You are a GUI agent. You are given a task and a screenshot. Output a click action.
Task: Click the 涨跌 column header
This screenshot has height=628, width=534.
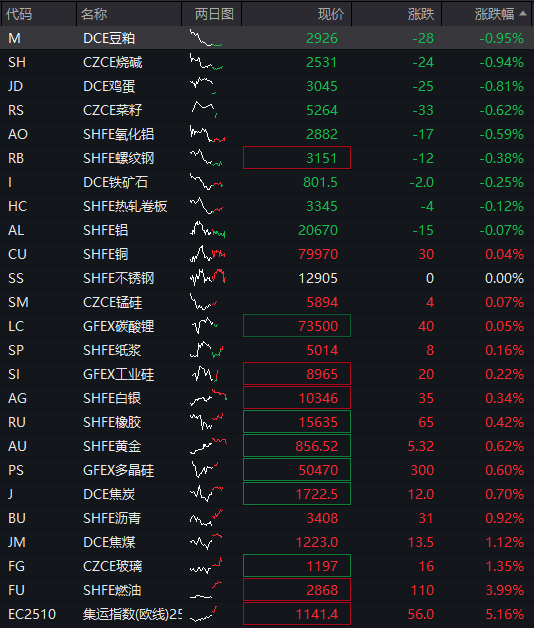(421, 14)
